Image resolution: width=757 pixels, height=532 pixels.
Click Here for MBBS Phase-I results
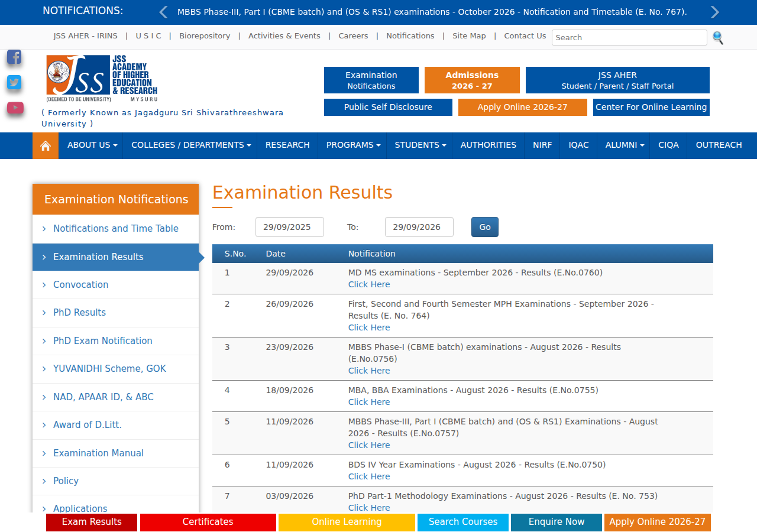click(x=369, y=371)
